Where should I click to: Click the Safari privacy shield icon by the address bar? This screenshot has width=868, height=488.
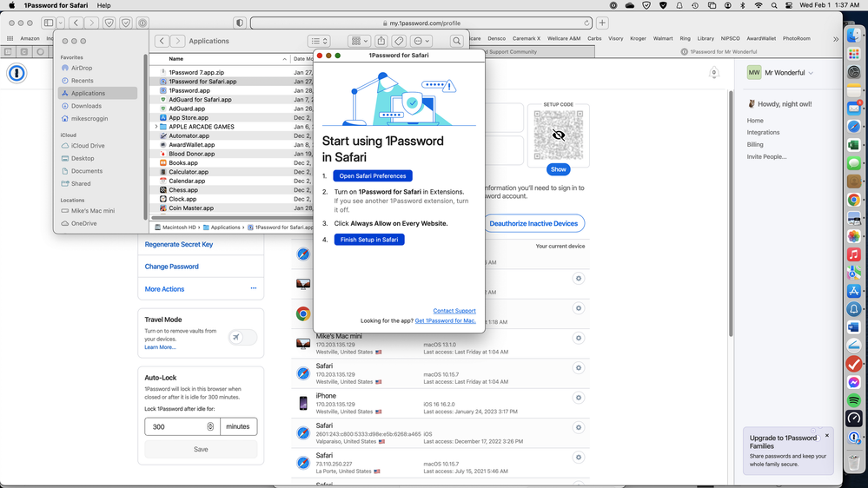(240, 23)
